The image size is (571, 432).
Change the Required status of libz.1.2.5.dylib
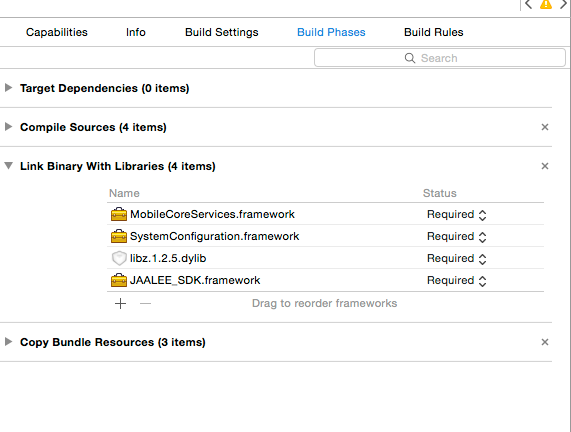pyautogui.click(x=457, y=259)
